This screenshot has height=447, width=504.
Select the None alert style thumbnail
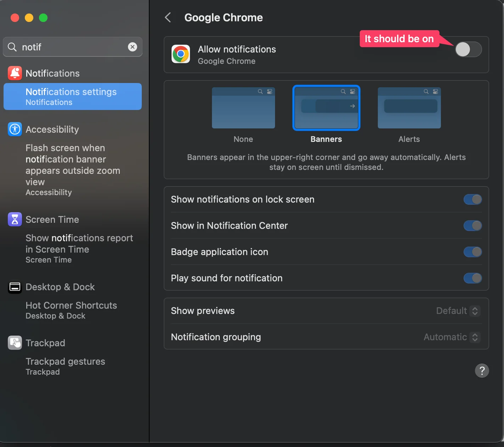coord(243,108)
